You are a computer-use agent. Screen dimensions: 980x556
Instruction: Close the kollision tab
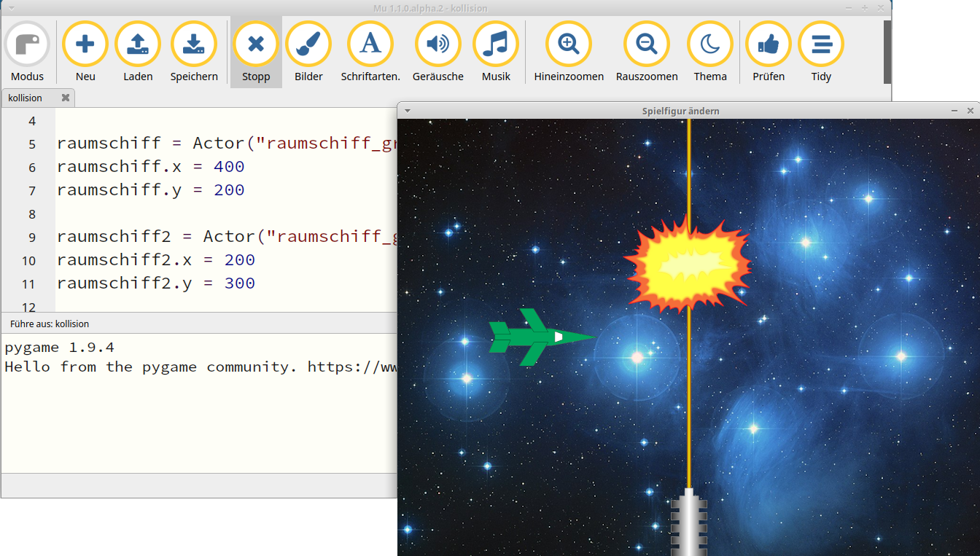(x=66, y=98)
